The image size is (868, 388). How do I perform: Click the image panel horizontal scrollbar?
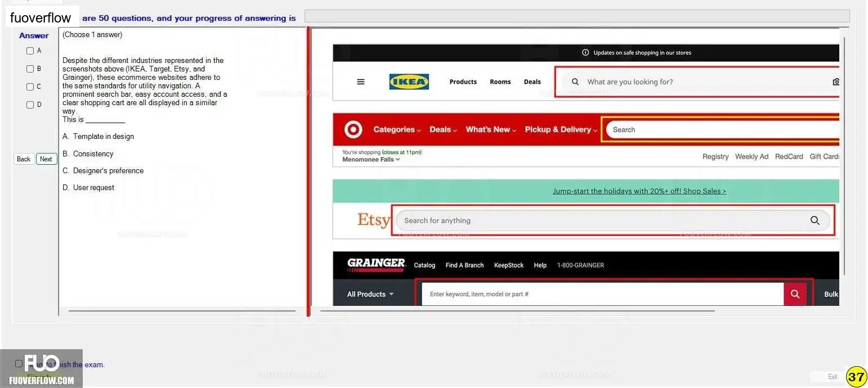pyautogui.click(x=517, y=310)
